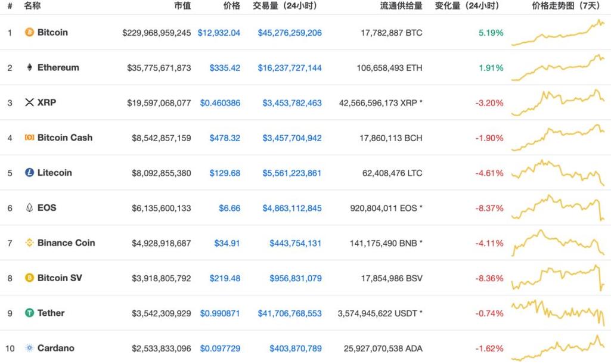Sort by the 流通供给量 column header
Viewport: 611px width, 364px height.
point(401,5)
